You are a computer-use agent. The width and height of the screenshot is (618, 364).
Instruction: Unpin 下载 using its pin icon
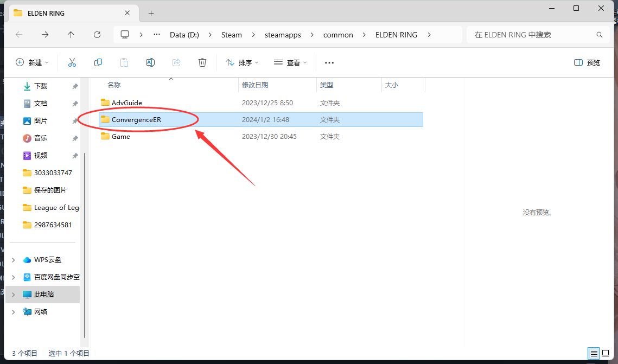pyautogui.click(x=75, y=86)
